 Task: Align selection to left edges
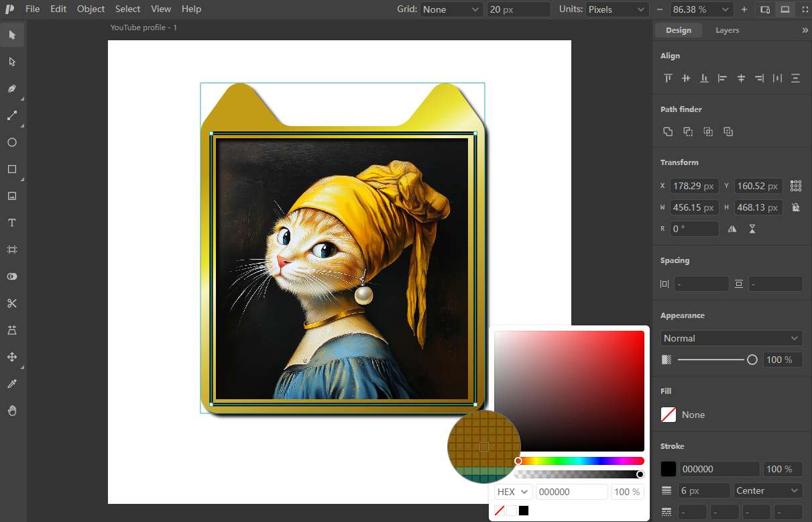pyautogui.click(x=722, y=79)
